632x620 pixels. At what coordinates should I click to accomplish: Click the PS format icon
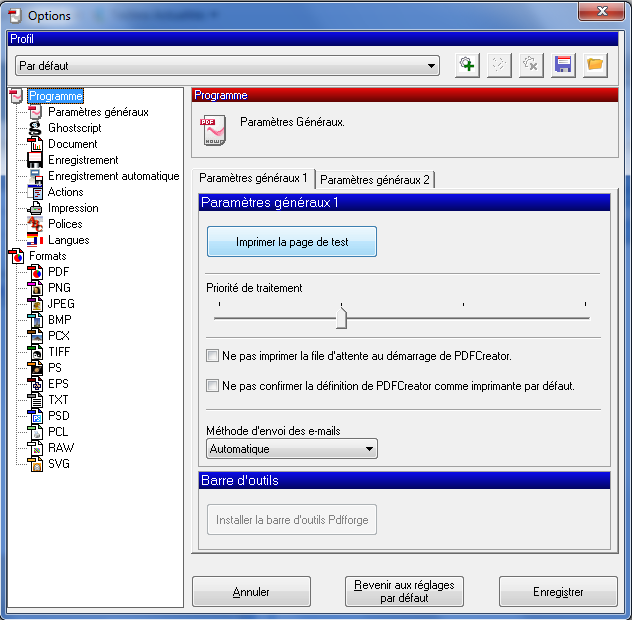(x=35, y=368)
